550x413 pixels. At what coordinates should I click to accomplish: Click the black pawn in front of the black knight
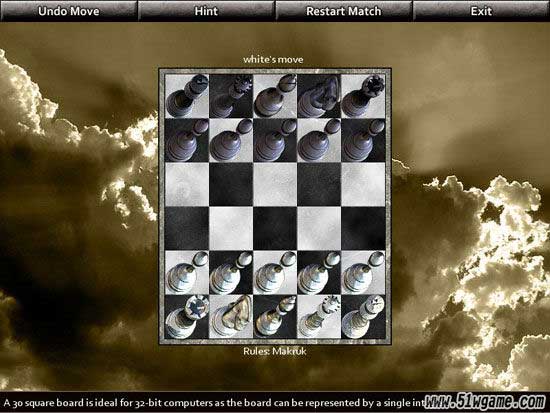point(319,140)
